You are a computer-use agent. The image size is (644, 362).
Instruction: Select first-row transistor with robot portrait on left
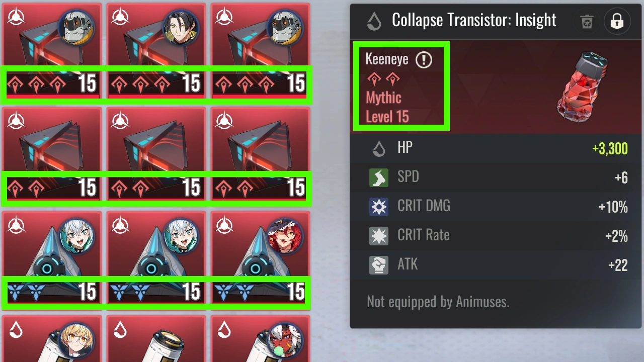[52, 51]
